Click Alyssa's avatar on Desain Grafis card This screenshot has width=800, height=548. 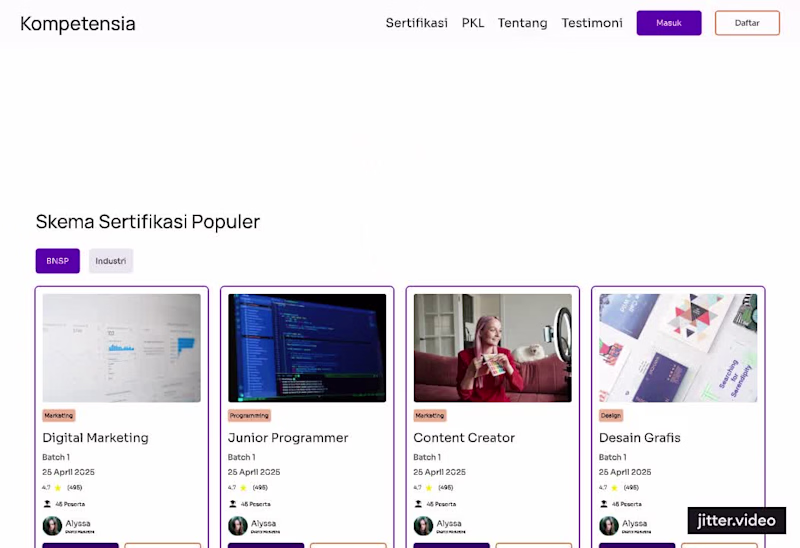tap(609, 526)
